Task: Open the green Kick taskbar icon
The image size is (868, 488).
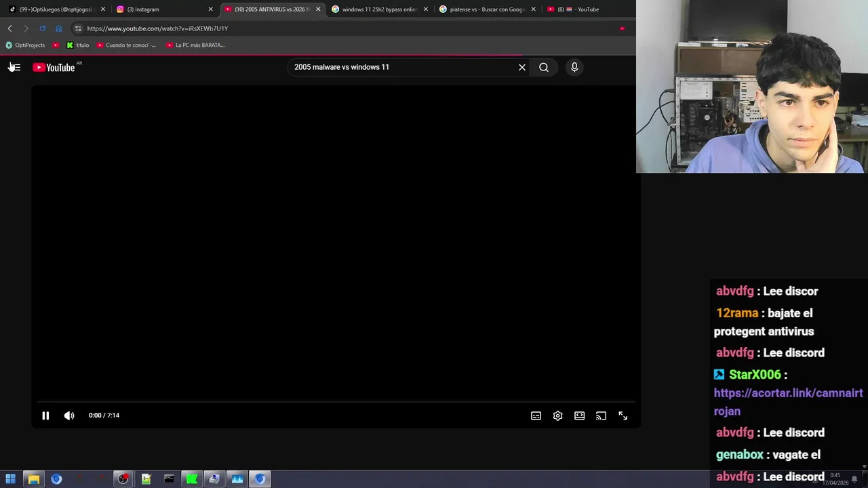Action: (x=192, y=479)
